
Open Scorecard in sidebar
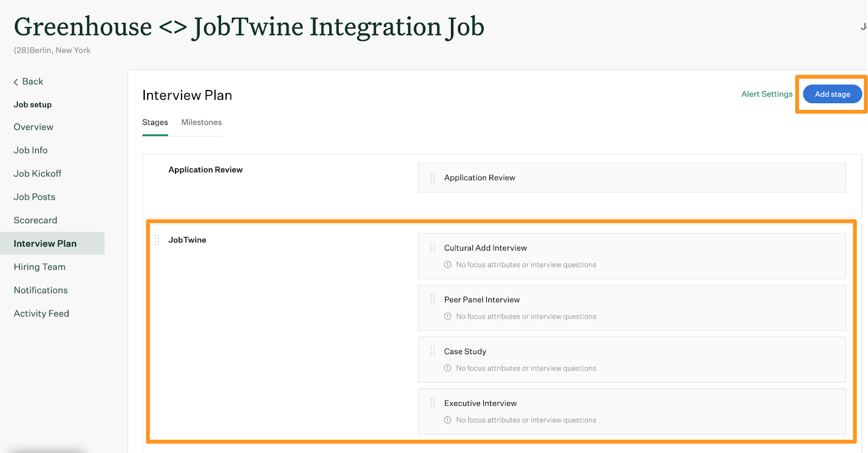(35, 220)
